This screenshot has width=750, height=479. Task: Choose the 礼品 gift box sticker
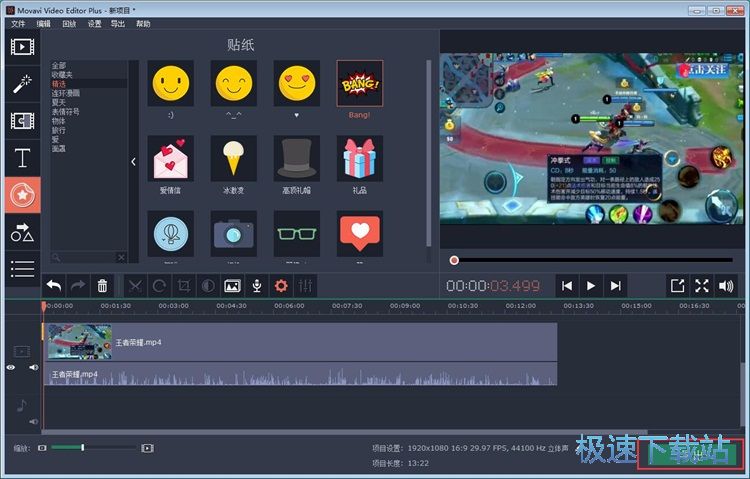(360, 158)
